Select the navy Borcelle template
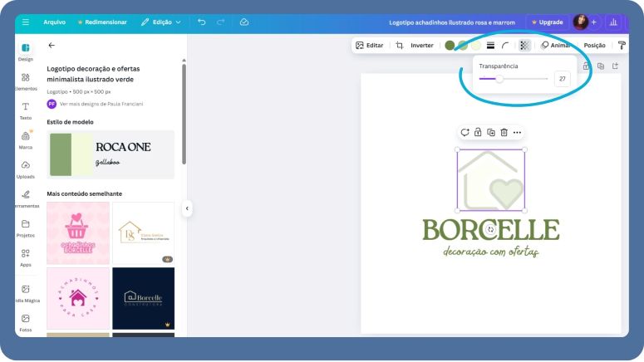 (143, 298)
